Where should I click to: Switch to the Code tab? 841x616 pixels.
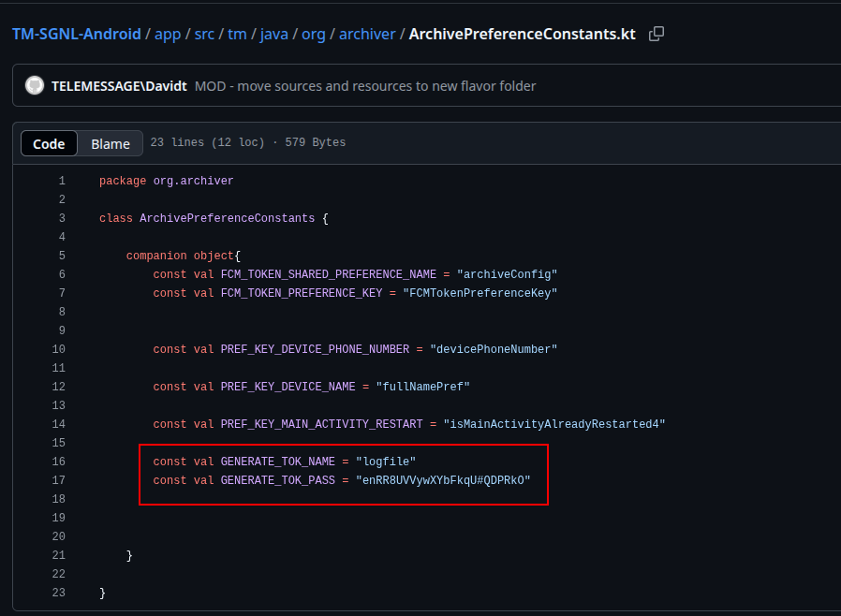point(49,143)
